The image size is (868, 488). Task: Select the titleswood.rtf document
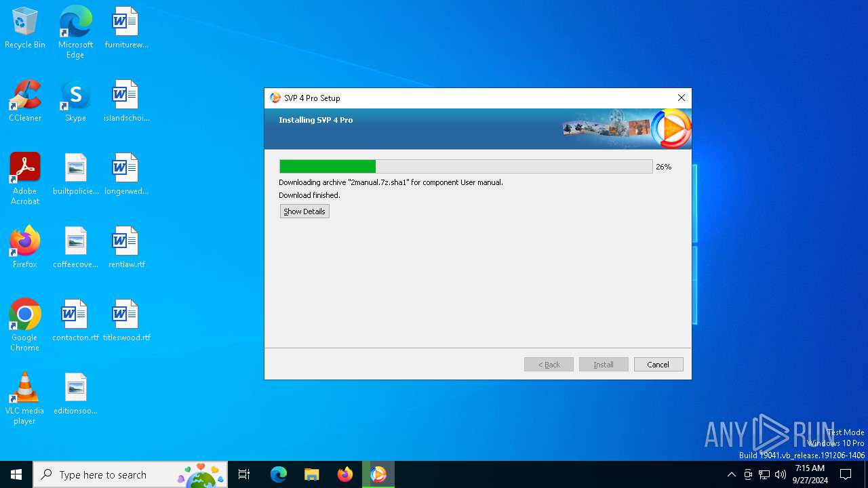[126, 321]
